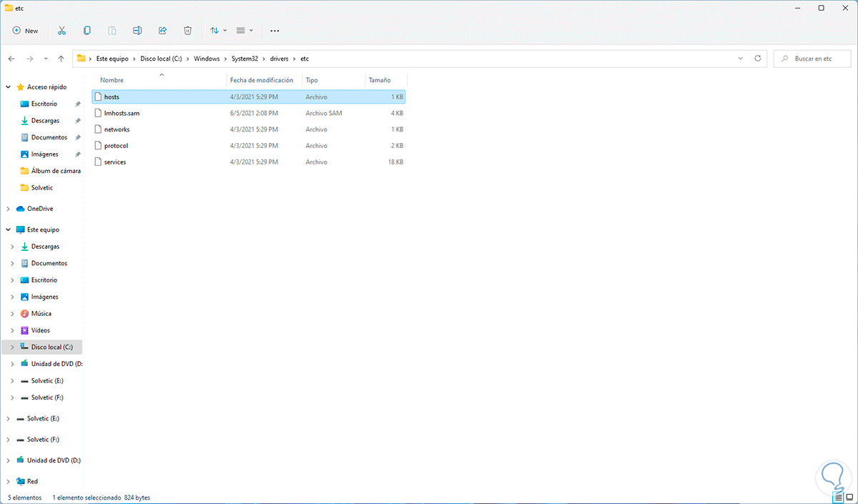The image size is (858, 504).
Task: Click the services file icon
Action: [x=98, y=162]
